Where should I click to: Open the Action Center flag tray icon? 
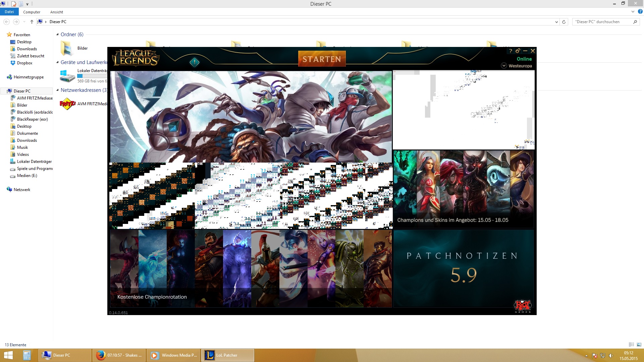pos(595,356)
